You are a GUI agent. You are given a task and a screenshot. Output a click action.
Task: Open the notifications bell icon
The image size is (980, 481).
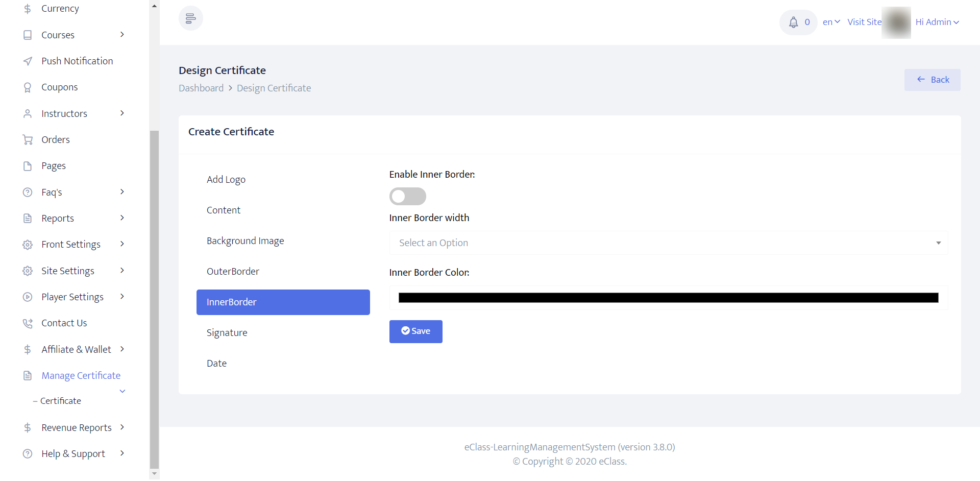(793, 22)
